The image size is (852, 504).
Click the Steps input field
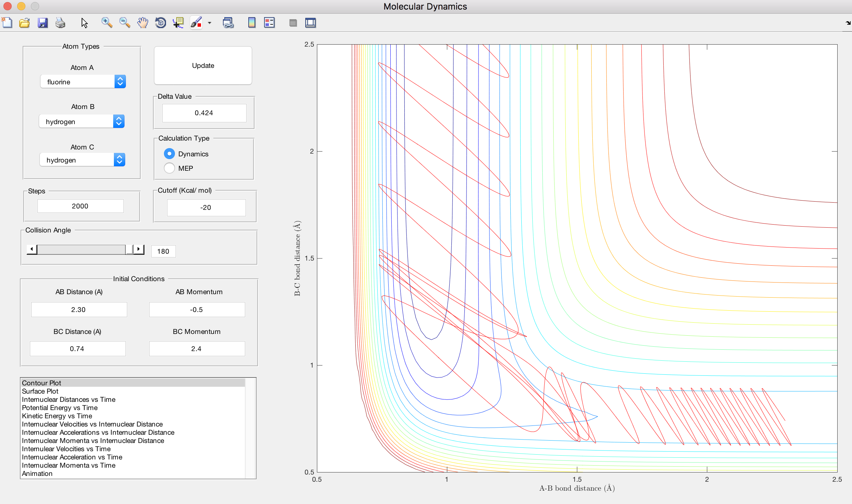(80, 206)
